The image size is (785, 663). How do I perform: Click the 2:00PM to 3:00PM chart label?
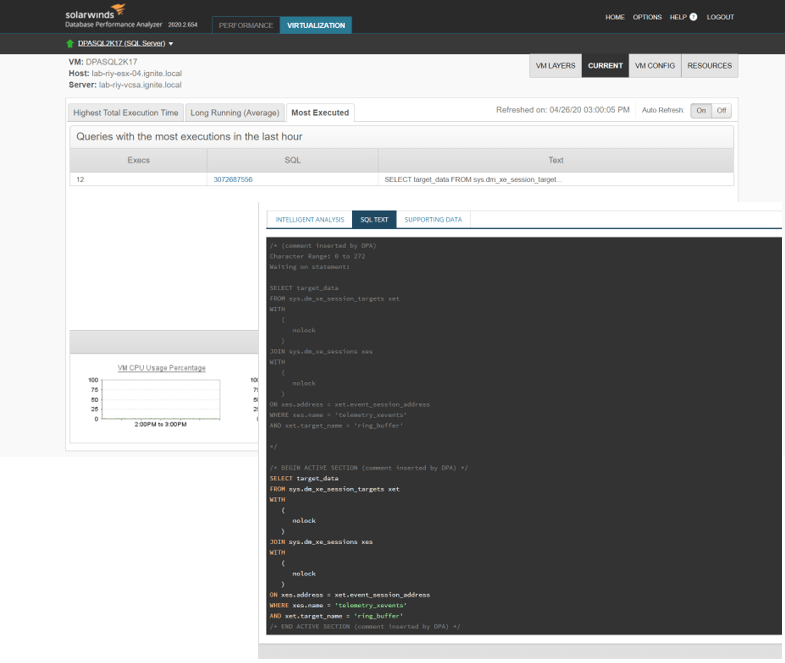pyautogui.click(x=161, y=424)
